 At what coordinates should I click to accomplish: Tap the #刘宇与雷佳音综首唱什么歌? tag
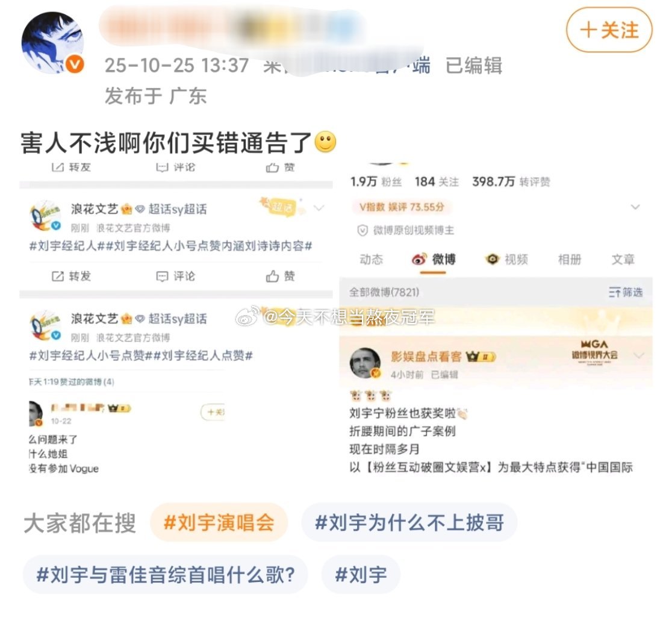166,575
